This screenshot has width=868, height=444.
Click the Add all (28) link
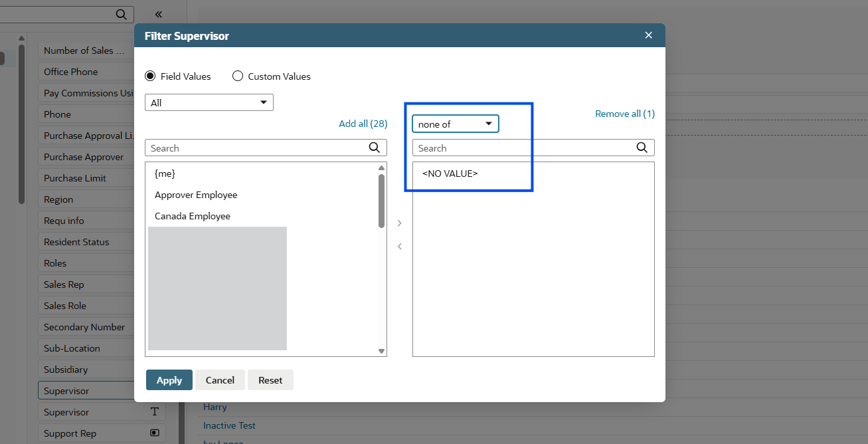[363, 124]
